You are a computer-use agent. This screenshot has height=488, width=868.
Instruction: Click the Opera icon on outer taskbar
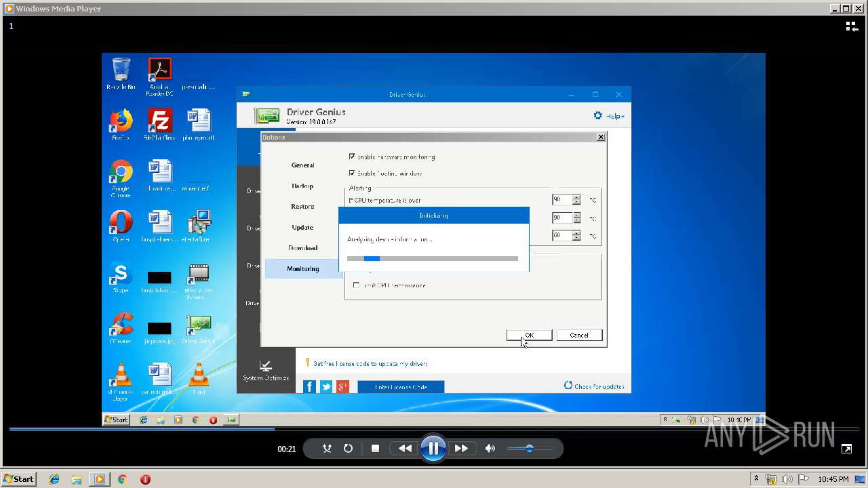[x=145, y=479]
